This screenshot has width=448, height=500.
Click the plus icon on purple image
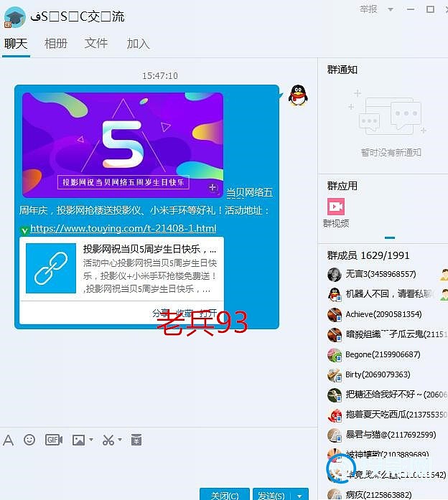213,188
